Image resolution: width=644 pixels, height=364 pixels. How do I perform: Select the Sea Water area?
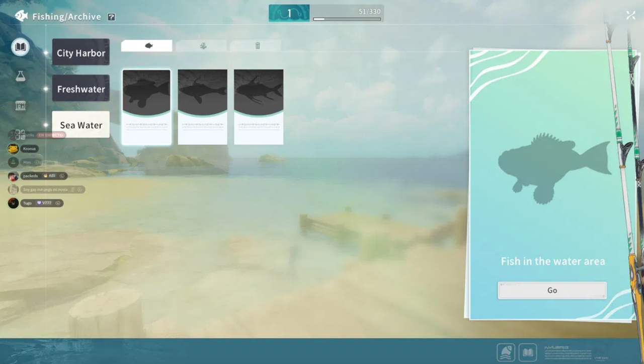81,125
